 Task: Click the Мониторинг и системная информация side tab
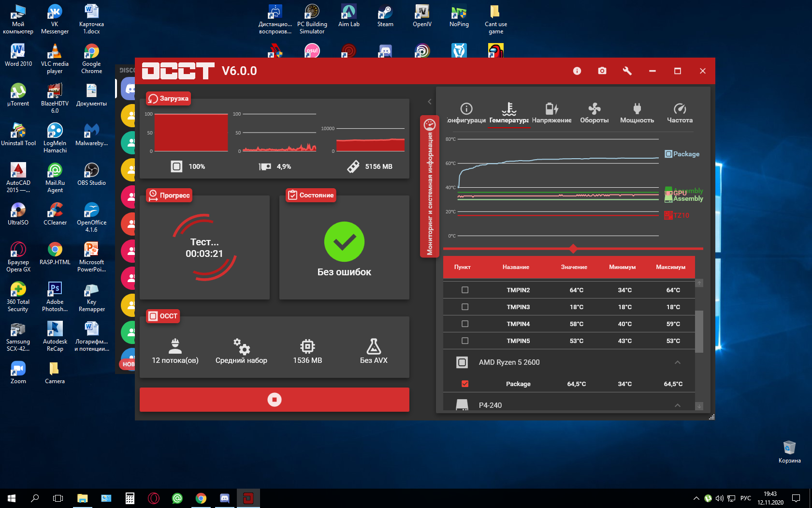pos(430,187)
